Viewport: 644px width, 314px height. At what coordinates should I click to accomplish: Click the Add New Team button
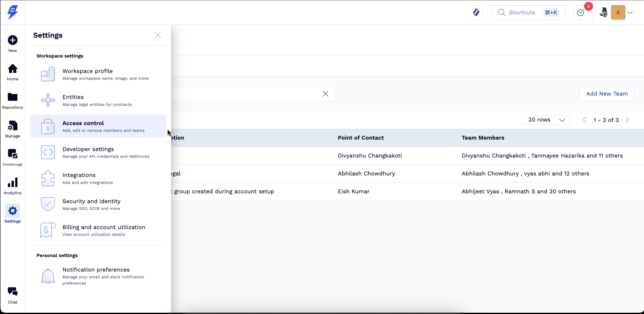(607, 94)
